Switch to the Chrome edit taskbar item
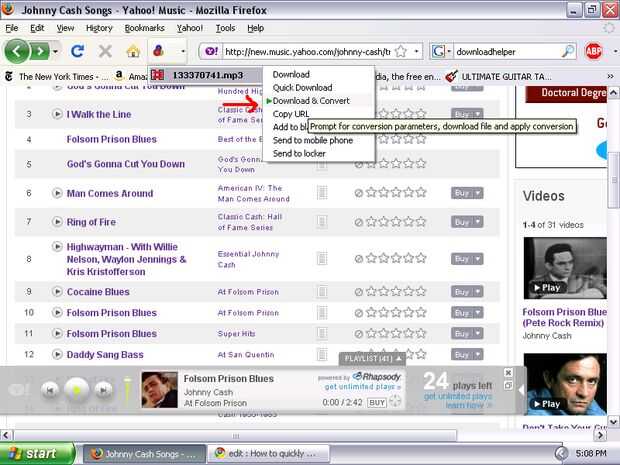Viewport: 620px width, 465px height. (268, 454)
